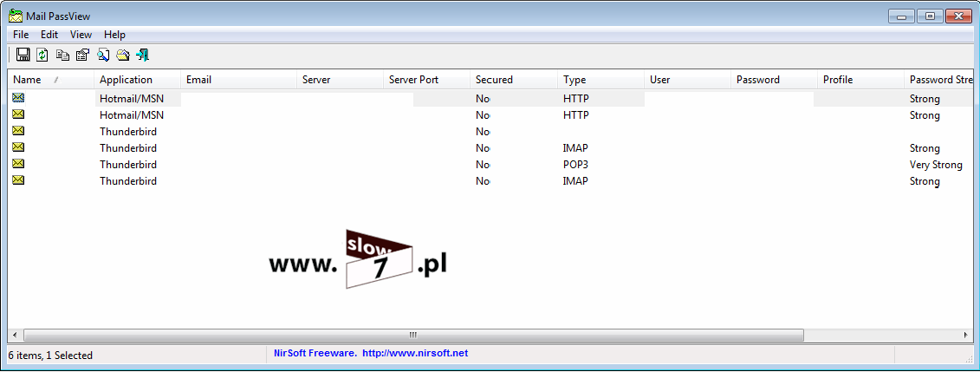Click the horizontal scrollbar thumb
This screenshot has width=980, height=372.
(413, 335)
